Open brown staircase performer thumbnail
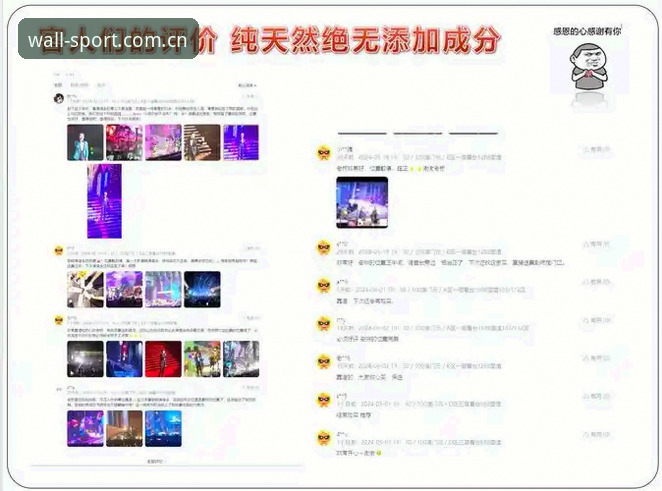The width and height of the screenshot is (662, 491). (202, 142)
